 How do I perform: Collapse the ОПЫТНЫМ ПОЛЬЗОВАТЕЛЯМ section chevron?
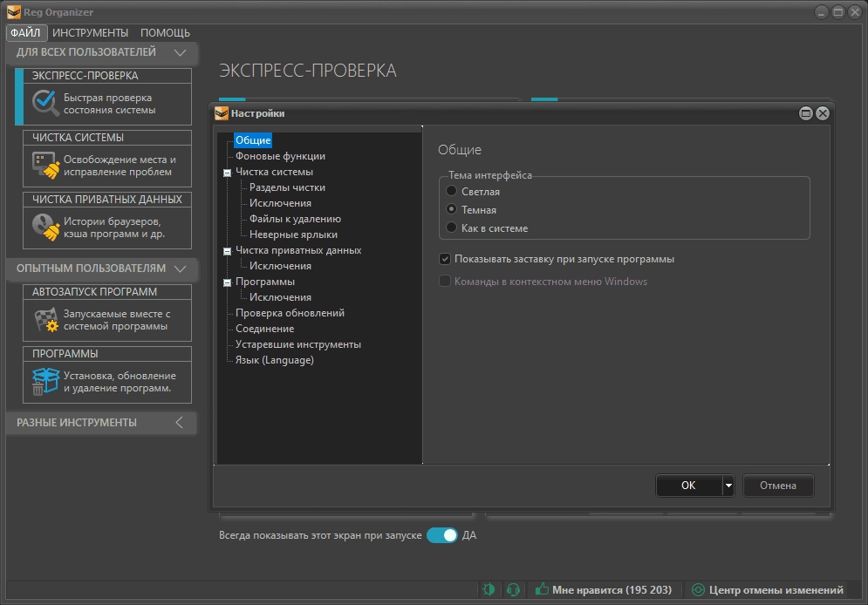click(x=180, y=269)
